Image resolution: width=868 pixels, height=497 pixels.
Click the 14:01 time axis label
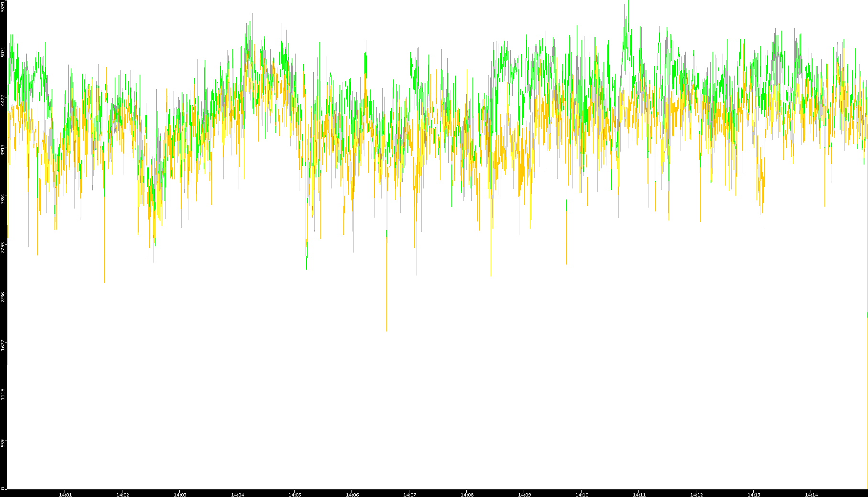[x=65, y=495]
